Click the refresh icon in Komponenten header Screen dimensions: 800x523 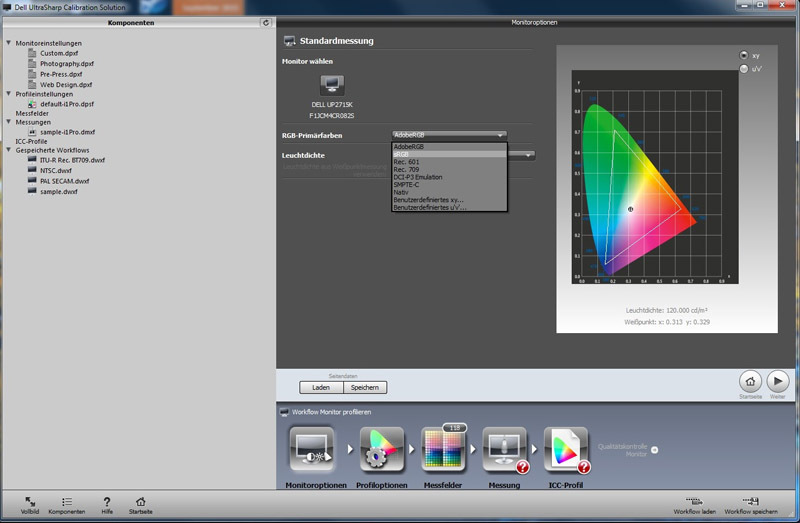click(x=266, y=22)
